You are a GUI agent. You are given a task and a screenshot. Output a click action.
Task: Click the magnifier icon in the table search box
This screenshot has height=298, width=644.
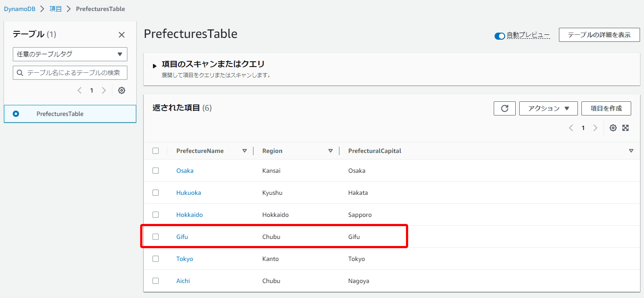pos(20,73)
